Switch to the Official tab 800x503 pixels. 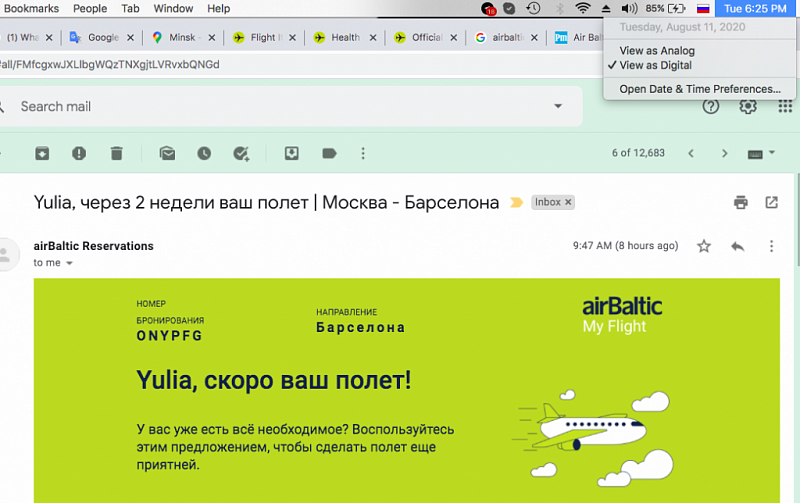click(425, 37)
